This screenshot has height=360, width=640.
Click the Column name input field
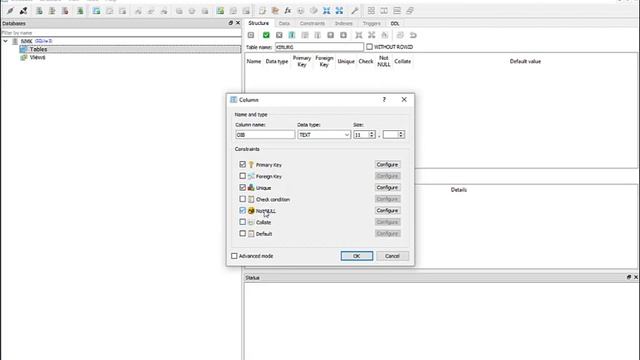pos(265,135)
